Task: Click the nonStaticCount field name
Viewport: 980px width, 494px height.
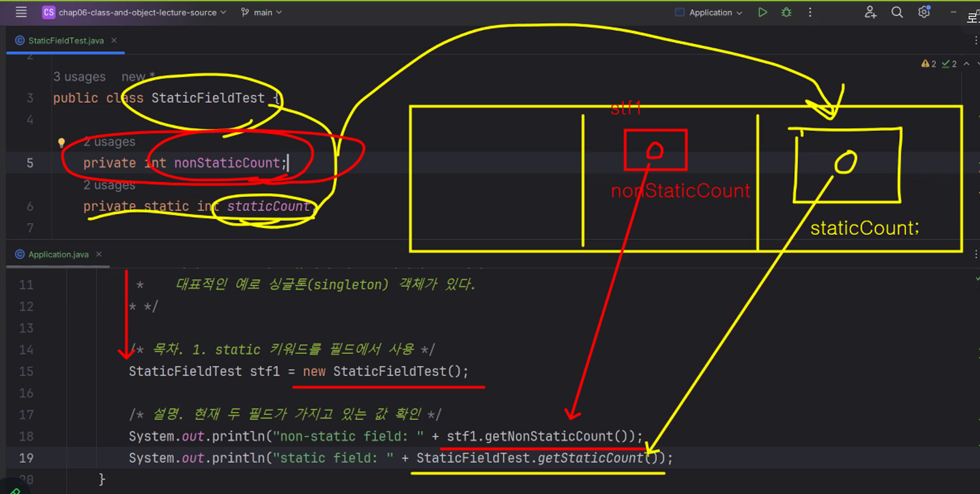Action: 227,163
